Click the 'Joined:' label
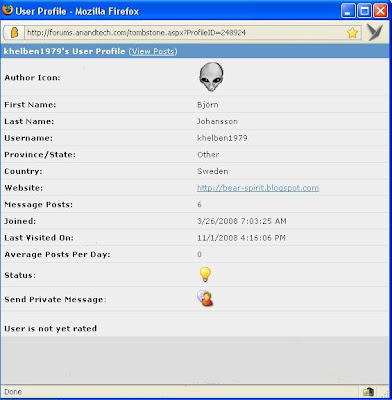The image size is (392, 400). (20, 221)
